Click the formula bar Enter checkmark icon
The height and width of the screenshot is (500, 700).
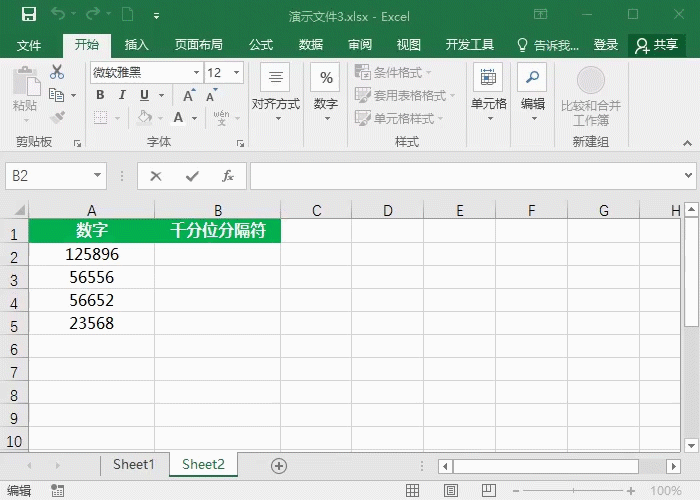tap(192, 176)
